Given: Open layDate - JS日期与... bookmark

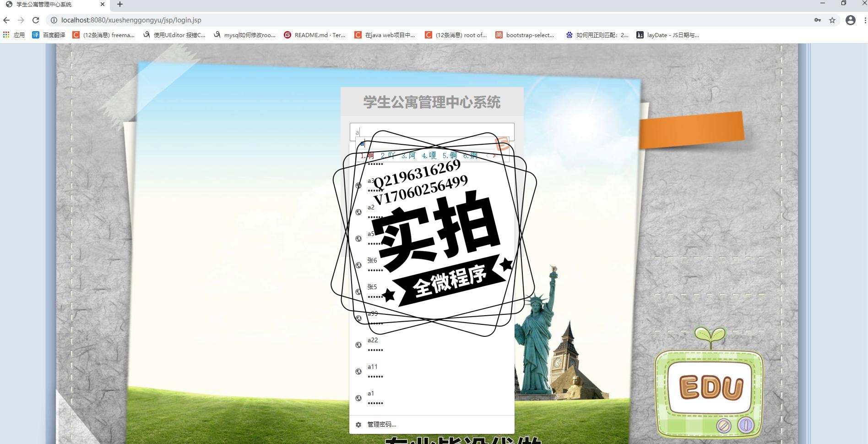Looking at the screenshot, I should coord(668,35).
